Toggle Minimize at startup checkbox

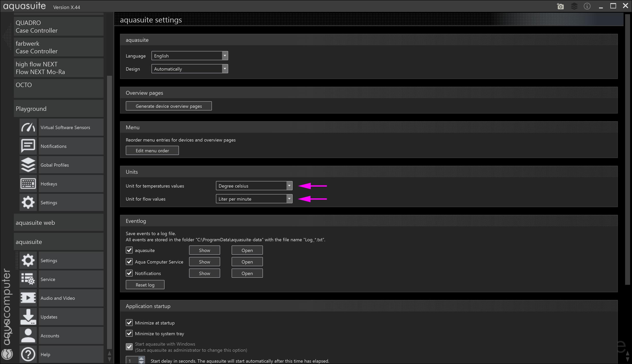[x=129, y=323]
